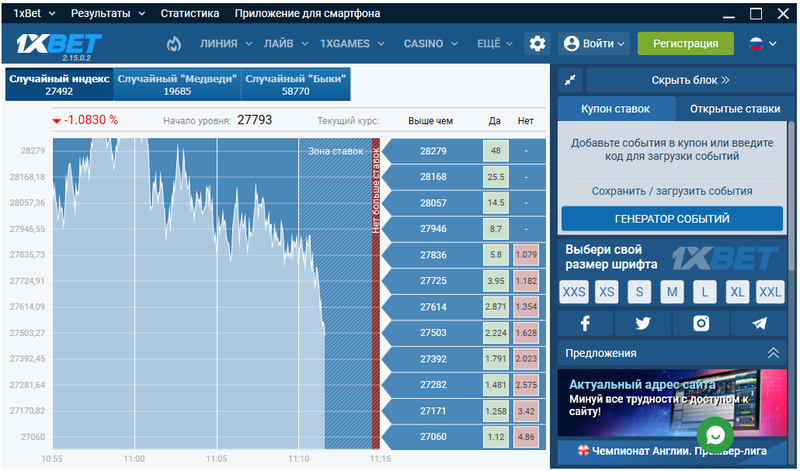Viewport: 800px width, 471px height.
Task: Select the Случайный "Быки" tab
Action: (x=295, y=85)
